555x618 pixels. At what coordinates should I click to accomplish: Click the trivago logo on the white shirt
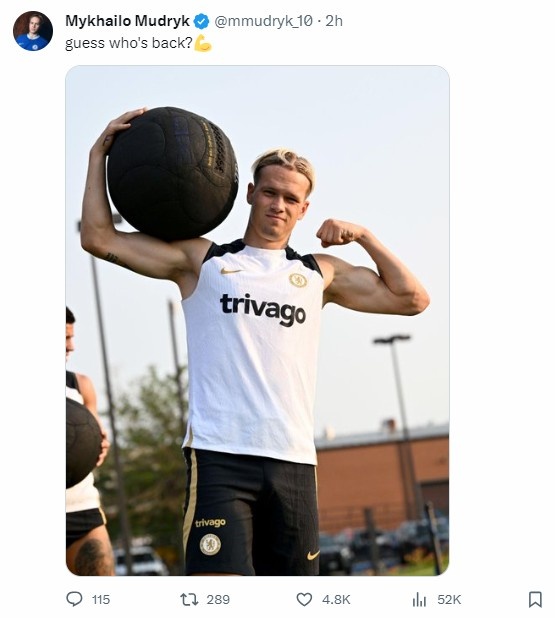263,309
